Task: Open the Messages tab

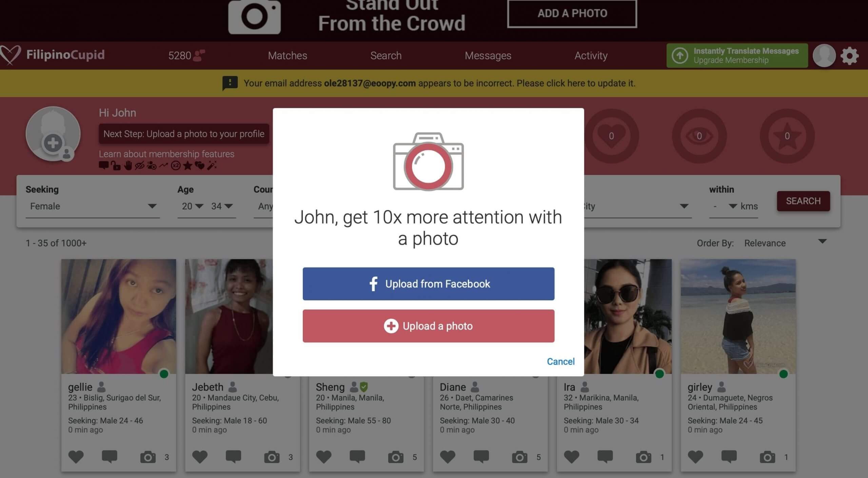Action: 488,55
